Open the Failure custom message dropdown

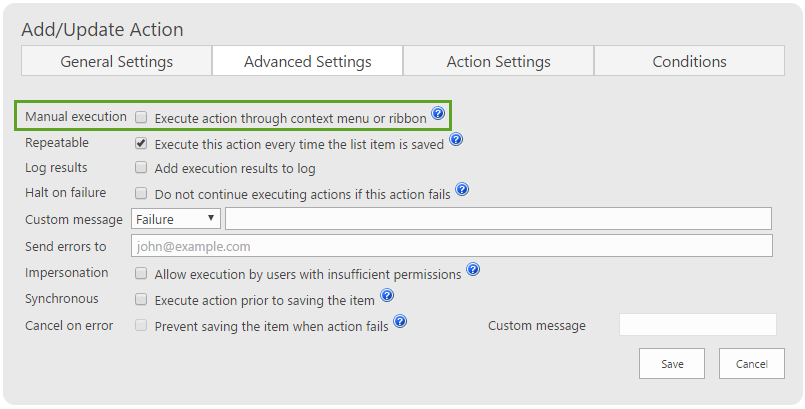[176, 219]
